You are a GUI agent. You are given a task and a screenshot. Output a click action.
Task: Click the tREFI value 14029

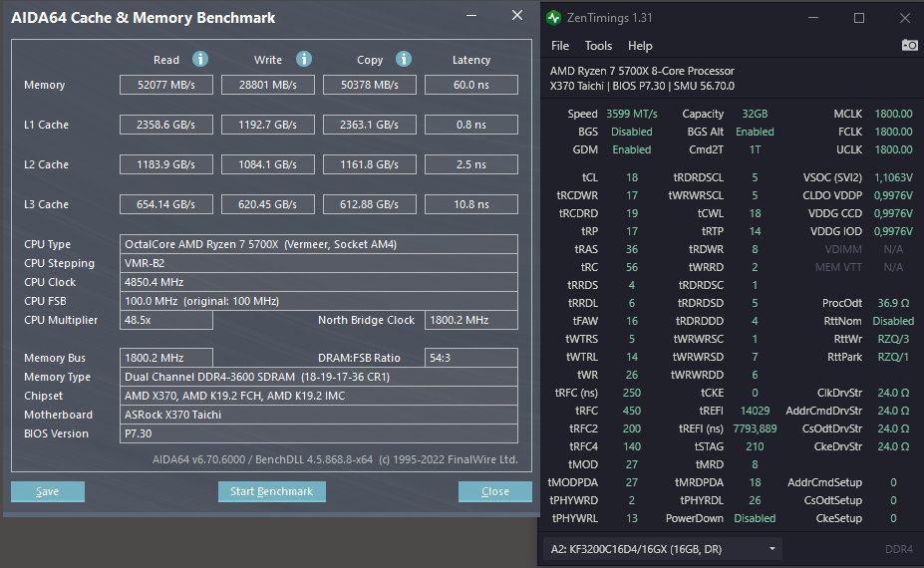[x=755, y=411]
